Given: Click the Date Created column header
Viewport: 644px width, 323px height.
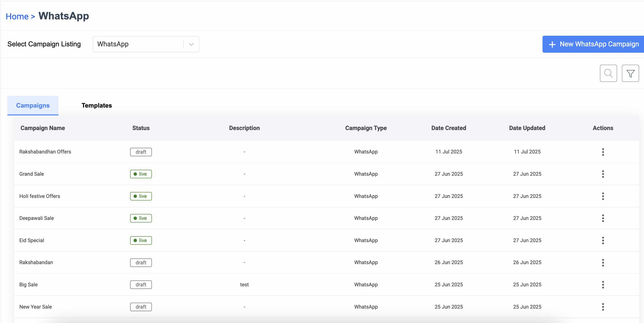Looking at the screenshot, I should tap(449, 128).
